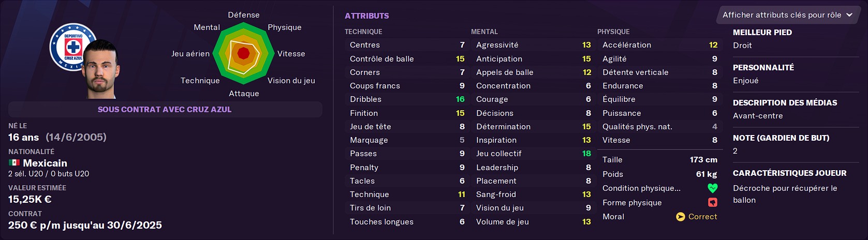
Task: Click the TECHNIQUE column header
Action: (x=363, y=32)
